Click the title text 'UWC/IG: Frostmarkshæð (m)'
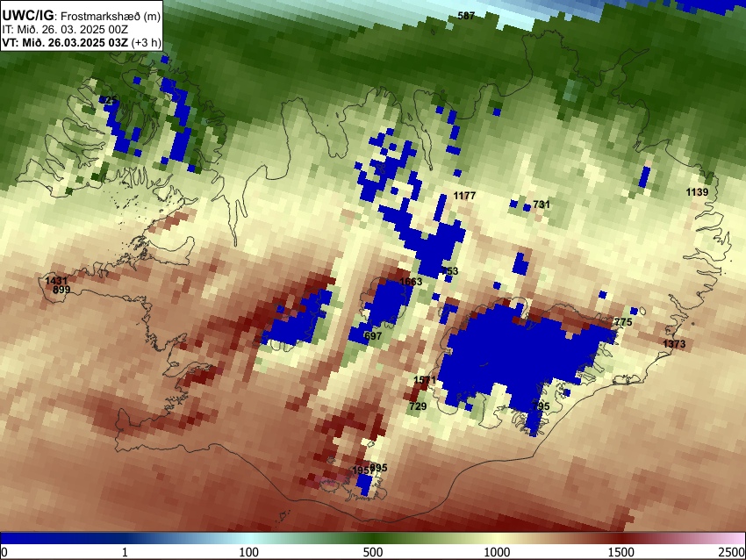 point(82,16)
